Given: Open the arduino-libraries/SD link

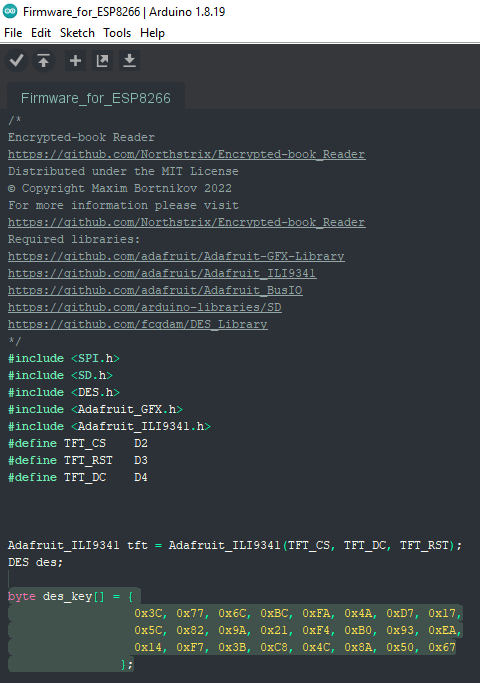Looking at the screenshot, I should click(145, 307).
